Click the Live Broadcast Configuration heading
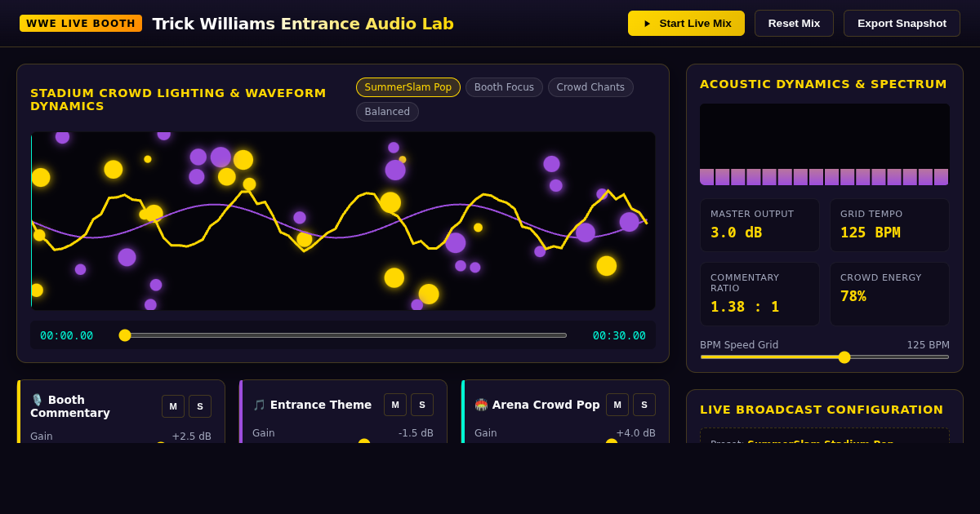Viewport: 980px width, 514px height. click(x=822, y=410)
